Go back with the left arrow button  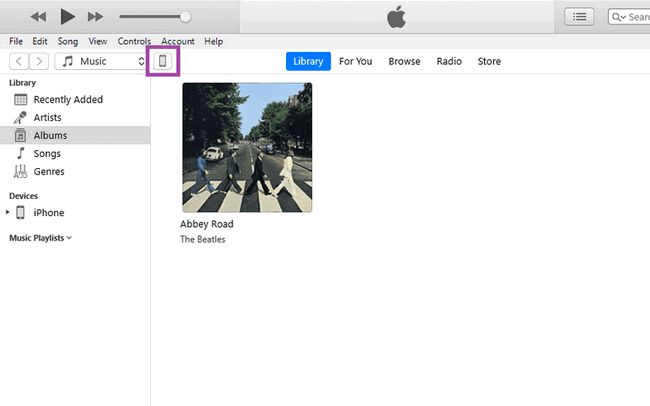coord(19,61)
